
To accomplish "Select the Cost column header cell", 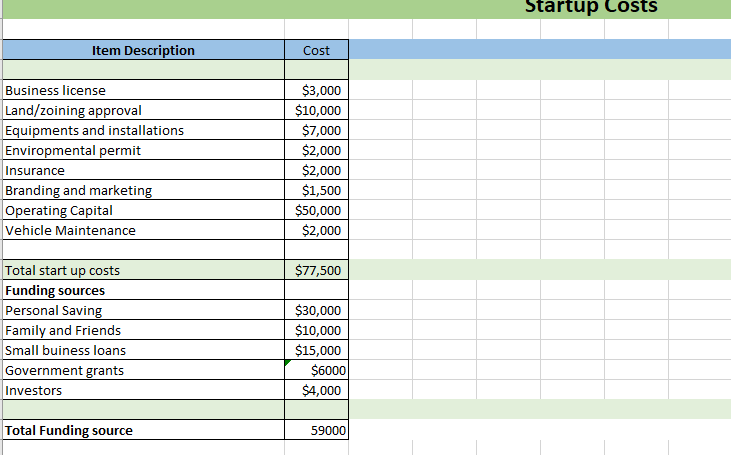I will [x=316, y=50].
